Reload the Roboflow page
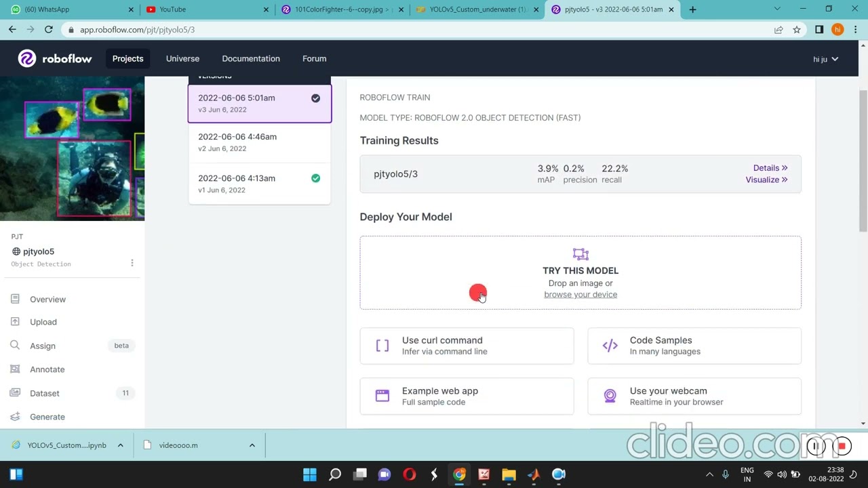This screenshot has height=488, width=868. [49, 30]
